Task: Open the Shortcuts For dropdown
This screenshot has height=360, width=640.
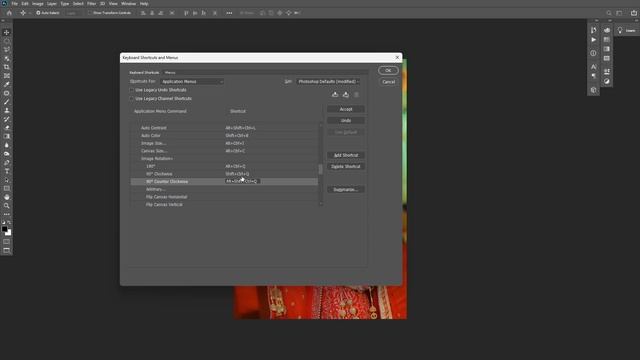Action: click(x=192, y=82)
